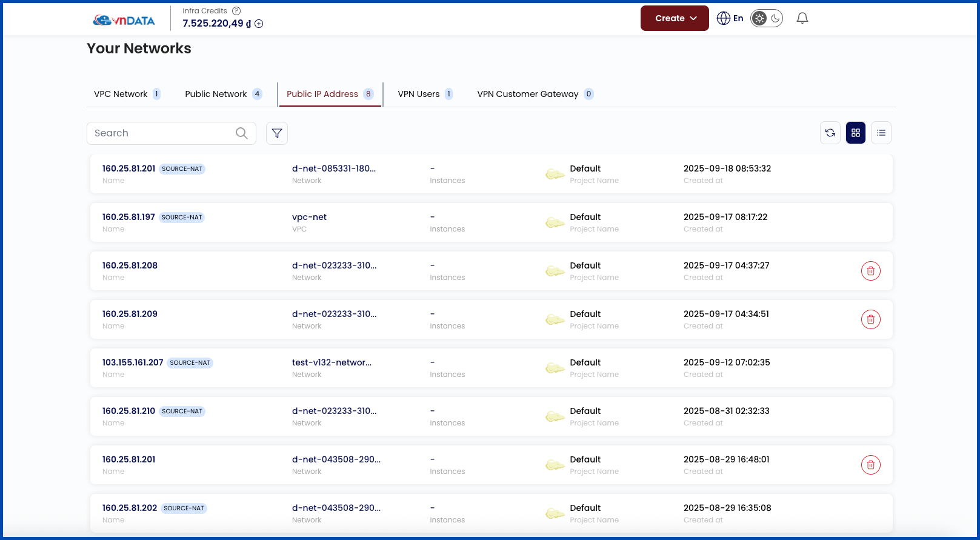Open the VPN Customer Gateway tab
980x540 pixels.
coord(535,94)
